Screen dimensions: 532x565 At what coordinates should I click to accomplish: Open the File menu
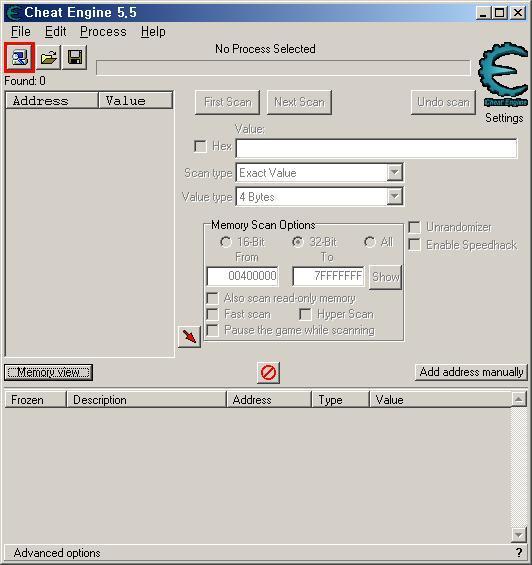coord(21,32)
